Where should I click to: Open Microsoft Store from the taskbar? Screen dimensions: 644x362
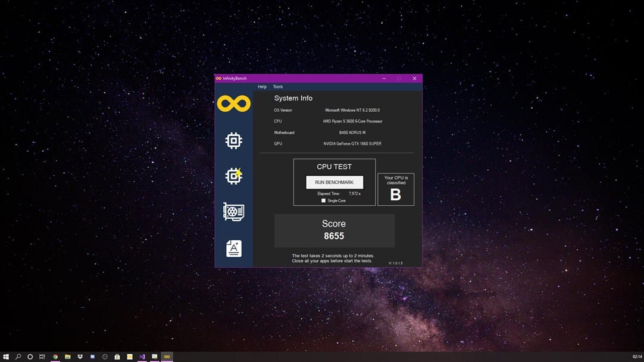pos(117,357)
